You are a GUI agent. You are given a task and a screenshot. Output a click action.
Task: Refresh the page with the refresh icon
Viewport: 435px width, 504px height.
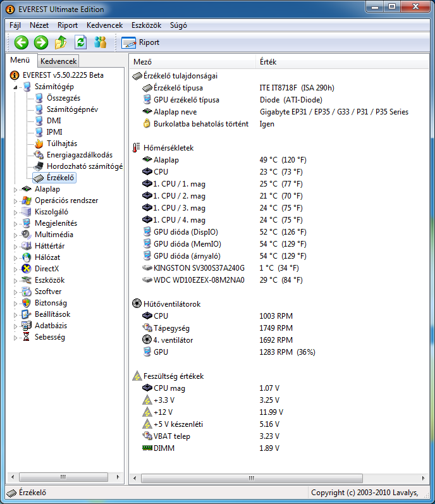81,42
